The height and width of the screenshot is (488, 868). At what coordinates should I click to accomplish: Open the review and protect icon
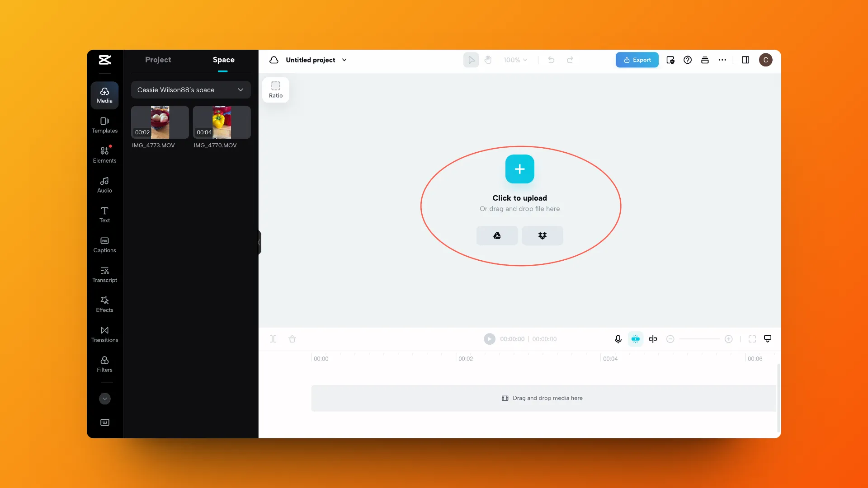pos(670,60)
